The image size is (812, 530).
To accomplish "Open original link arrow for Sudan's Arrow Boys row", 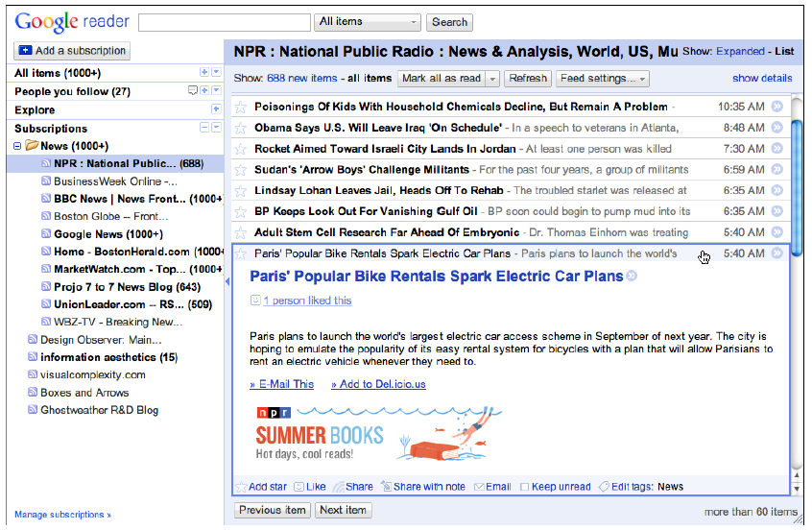I will point(776,169).
